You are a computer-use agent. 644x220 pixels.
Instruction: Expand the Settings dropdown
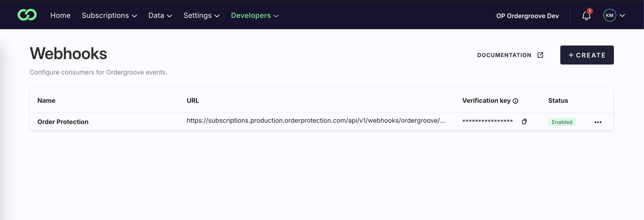point(201,15)
